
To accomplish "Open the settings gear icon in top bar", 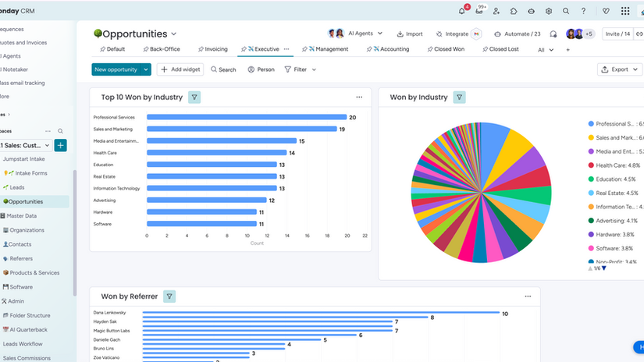I will [548, 11].
